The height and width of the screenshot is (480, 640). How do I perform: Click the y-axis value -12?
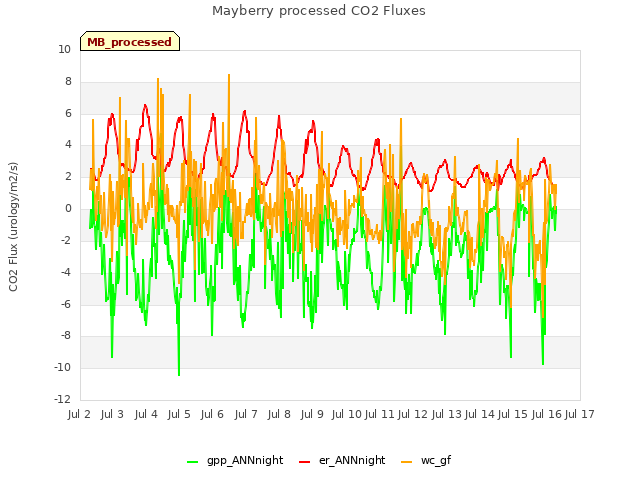tap(62, 399)
